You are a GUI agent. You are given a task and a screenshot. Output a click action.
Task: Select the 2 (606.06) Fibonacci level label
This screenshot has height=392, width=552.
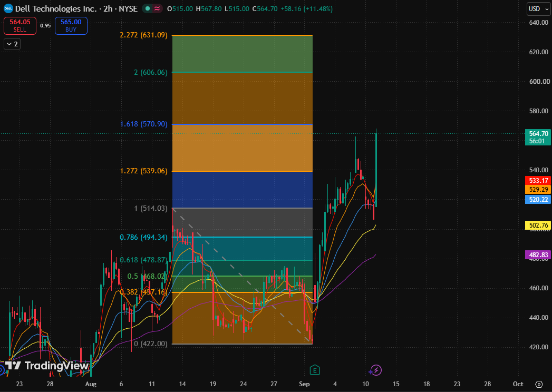[151, 73]
